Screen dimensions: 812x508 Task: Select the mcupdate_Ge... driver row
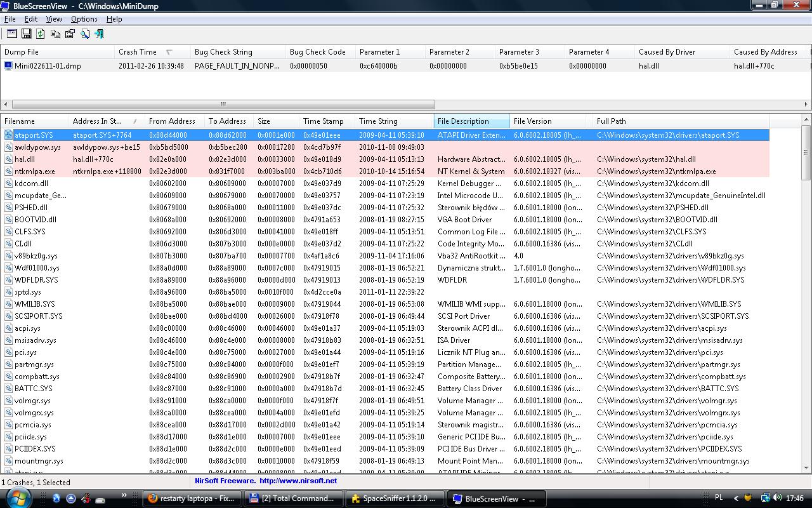(x=386, y=196)
